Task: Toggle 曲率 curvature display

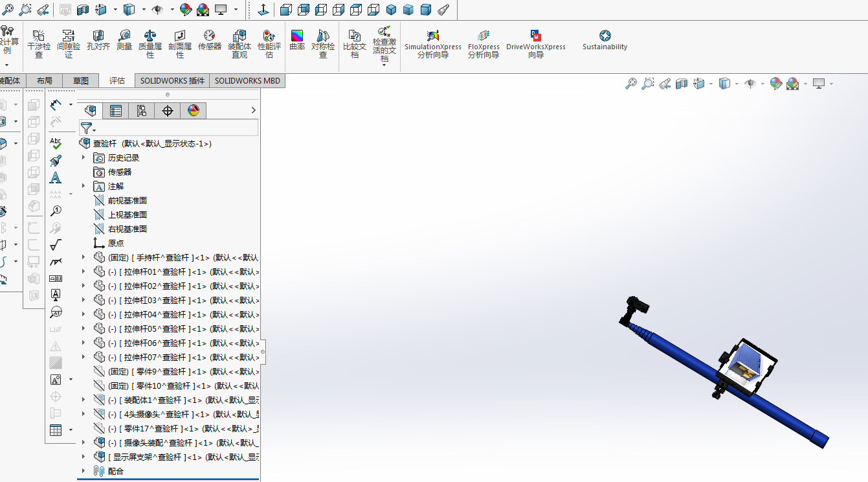Action: (297, 40)
